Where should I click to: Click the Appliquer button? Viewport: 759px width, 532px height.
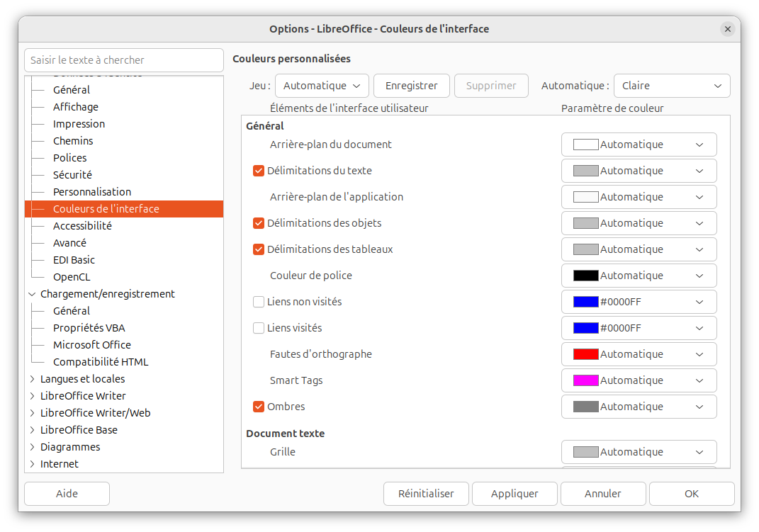point(515,494)
